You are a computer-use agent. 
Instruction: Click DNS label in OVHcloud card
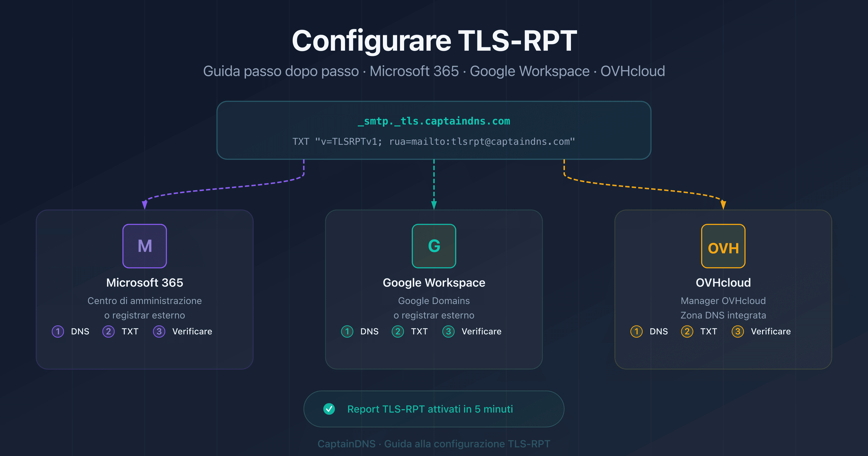659,332
